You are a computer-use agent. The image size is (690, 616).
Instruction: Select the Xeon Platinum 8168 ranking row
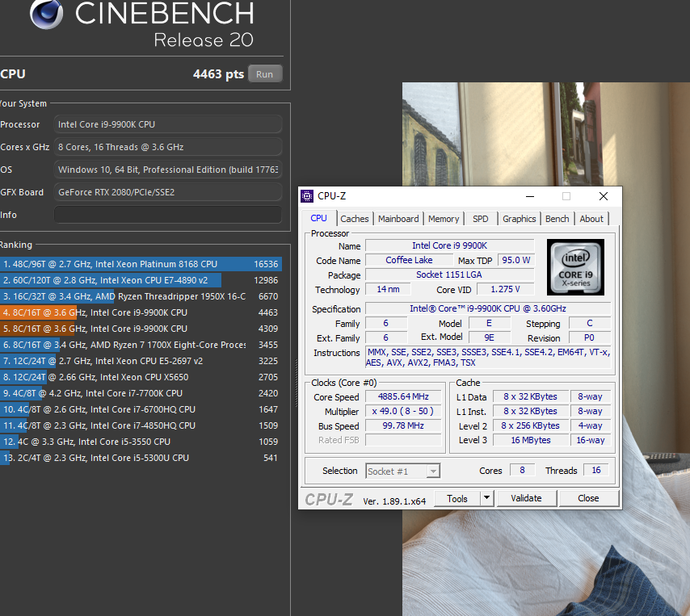(x=141, y=264)
